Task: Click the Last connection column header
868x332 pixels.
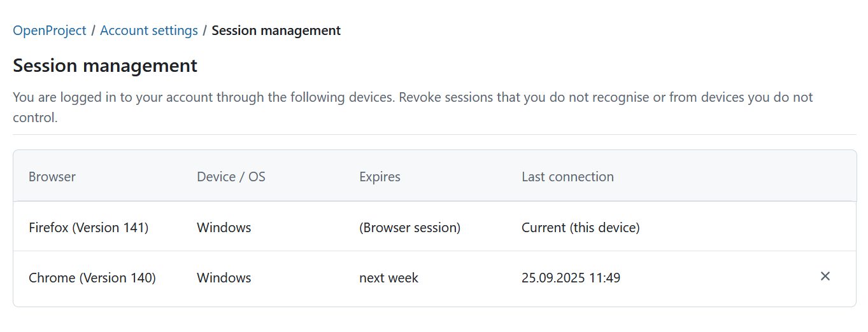Action: (x=567, y=177)
